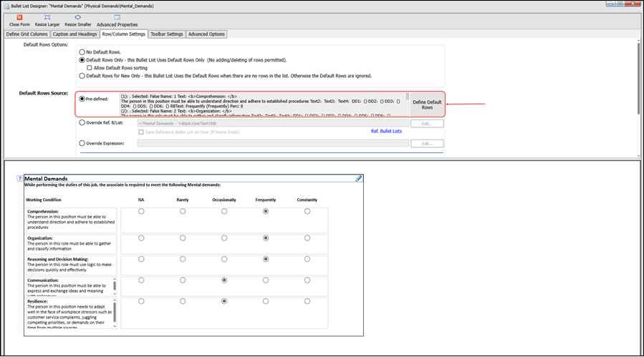Enable Allow Default Rows sorting checkbox

coord(89,68)
